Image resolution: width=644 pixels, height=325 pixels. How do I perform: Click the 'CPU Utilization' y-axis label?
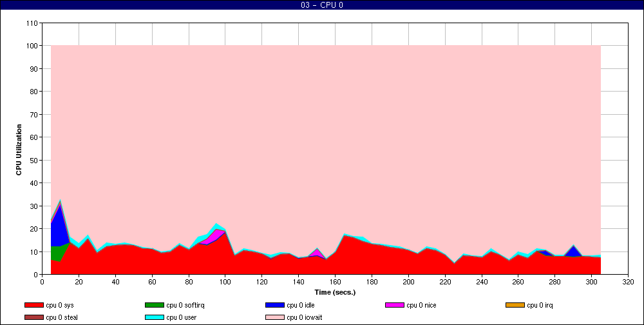point(19,150)
